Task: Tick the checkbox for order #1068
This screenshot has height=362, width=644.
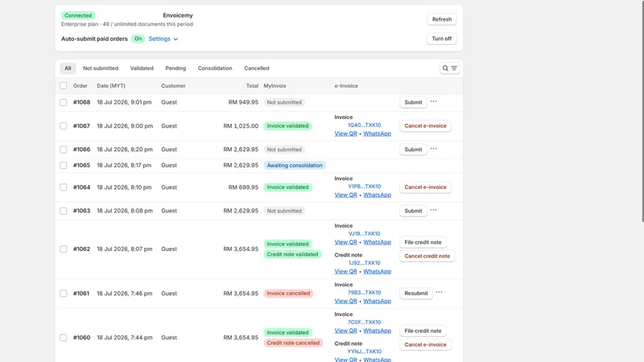Action: [x=64, y=102]
